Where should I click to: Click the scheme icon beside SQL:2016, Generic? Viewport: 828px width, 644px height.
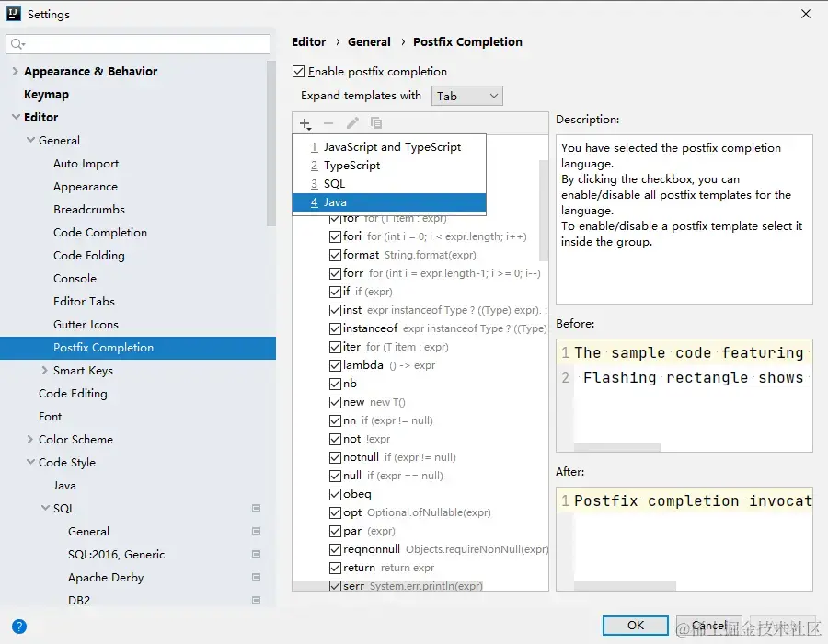pos(256,554)
